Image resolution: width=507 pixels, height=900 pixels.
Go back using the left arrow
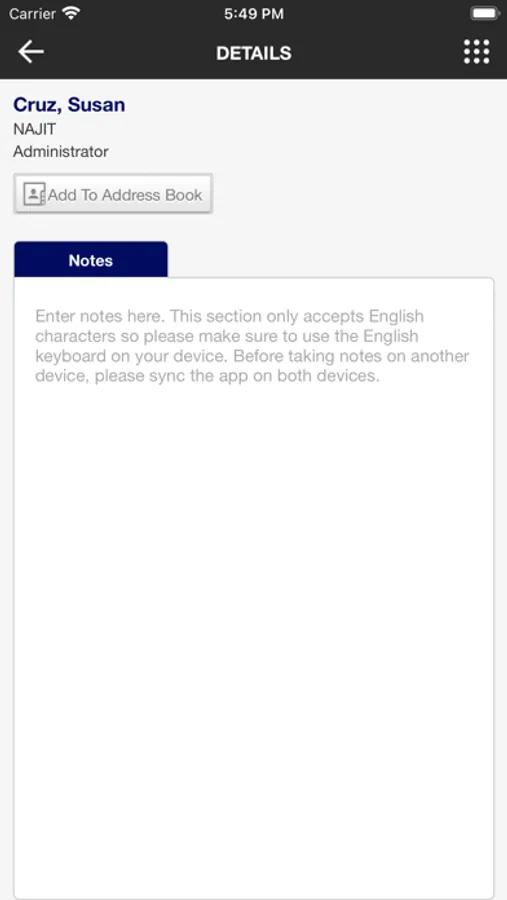pos(31,52)
